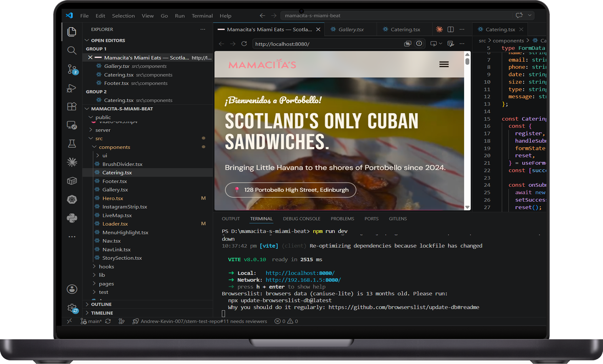Reload the Simple Browser page
The width and height of the screenshot is (603, 364).
244,44
